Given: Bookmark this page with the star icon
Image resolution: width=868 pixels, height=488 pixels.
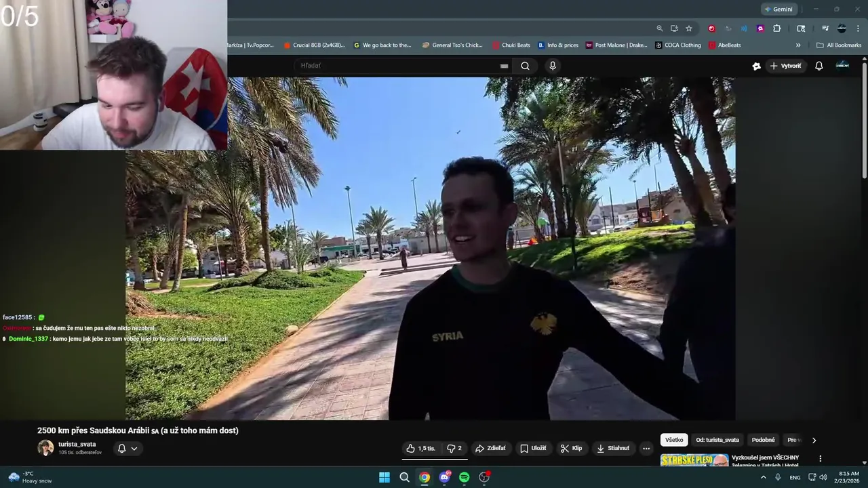Looking at the screenshot, I should tap(689, 28).
